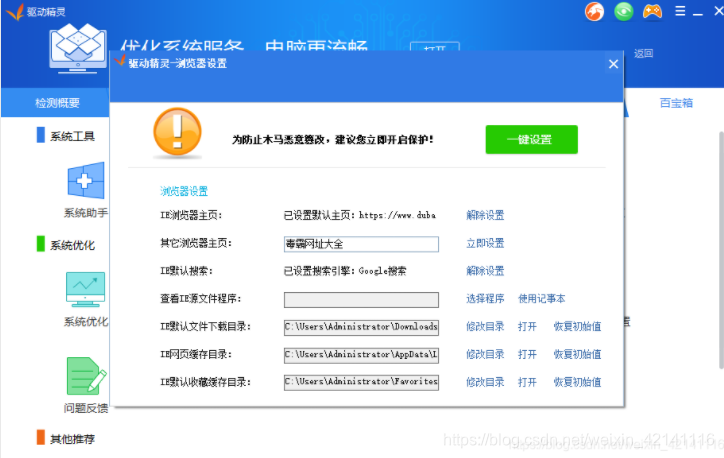Click the orange horse icon in title bar
The width and height of the screenshot is (724, 458).
coord(594,12)
